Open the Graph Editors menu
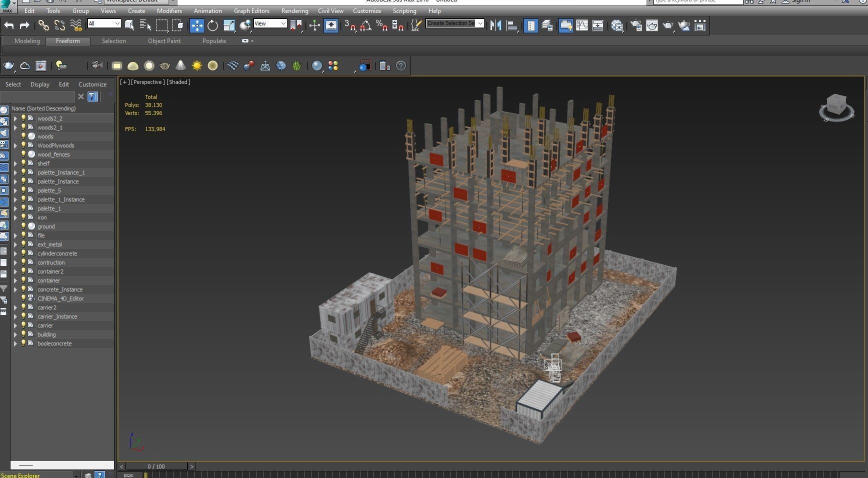Viewport: 868px width, 478px height. click(x=251, y=10)
